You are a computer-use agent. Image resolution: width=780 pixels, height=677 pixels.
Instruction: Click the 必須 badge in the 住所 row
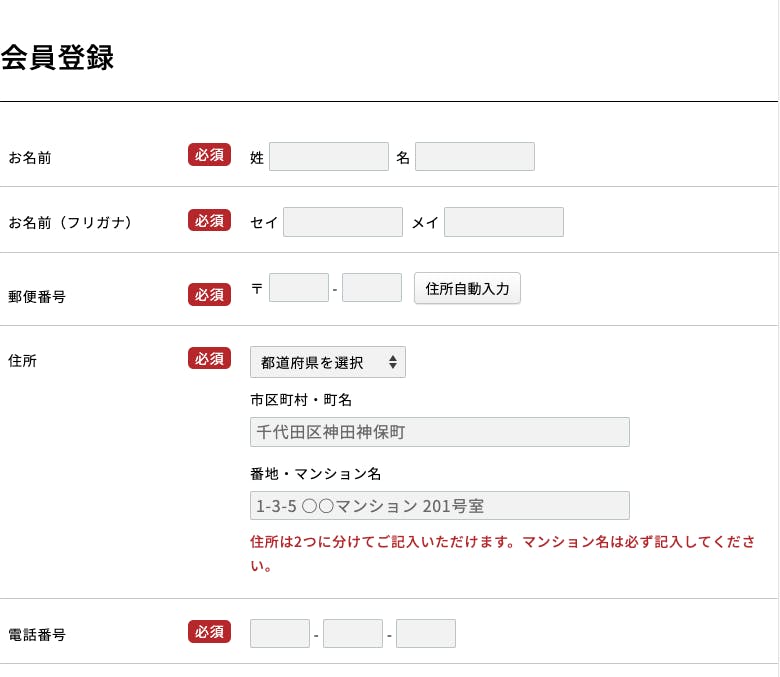(209, 358)
